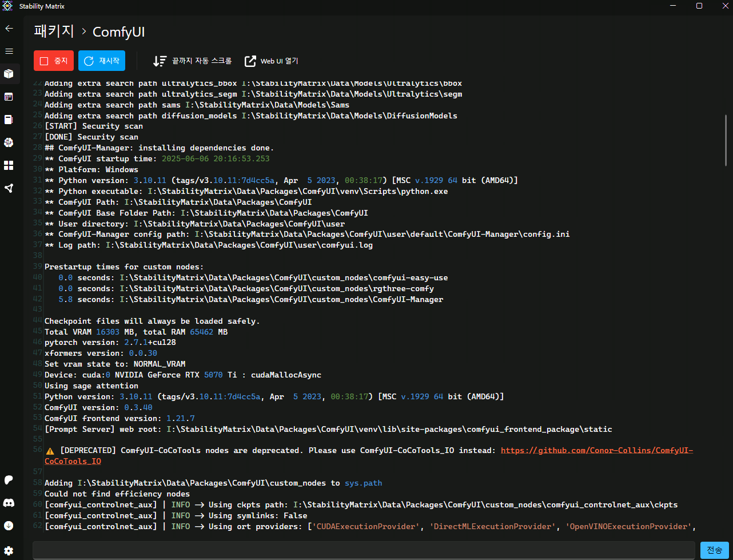Click the console input text field
The image size is (733, 560).
[364, 550]
